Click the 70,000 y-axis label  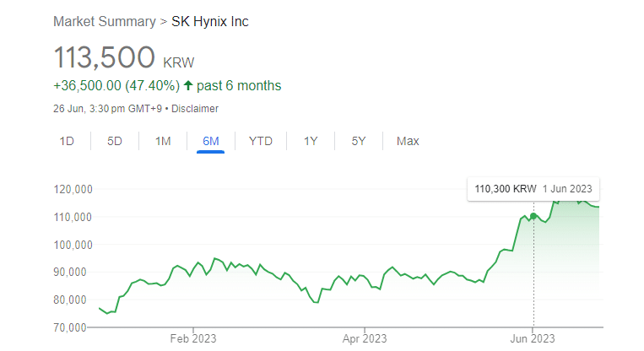tap(70, 327)
